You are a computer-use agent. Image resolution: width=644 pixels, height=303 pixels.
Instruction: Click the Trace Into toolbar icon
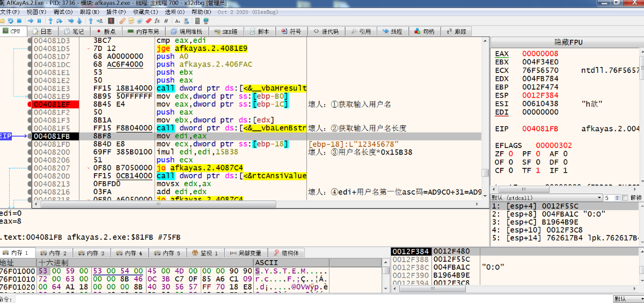pyautogui.click(x=71, y=21)
